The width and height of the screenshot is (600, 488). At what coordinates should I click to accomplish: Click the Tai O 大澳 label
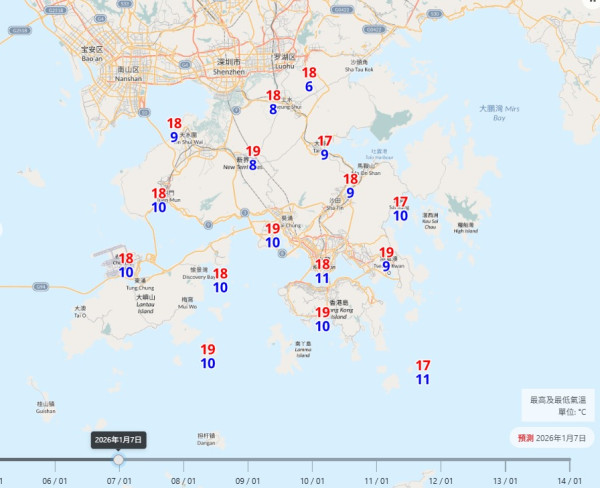(x=80, y=312)
